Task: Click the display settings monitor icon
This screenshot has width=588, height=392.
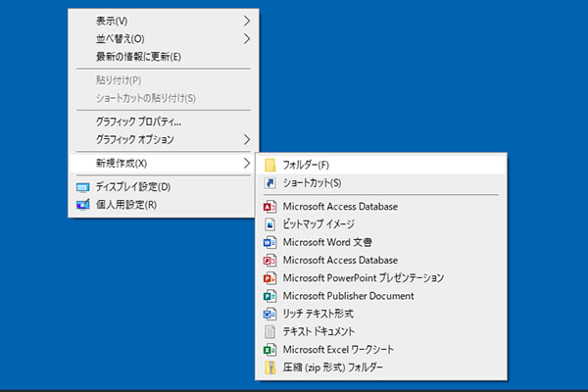Action: 82,187
